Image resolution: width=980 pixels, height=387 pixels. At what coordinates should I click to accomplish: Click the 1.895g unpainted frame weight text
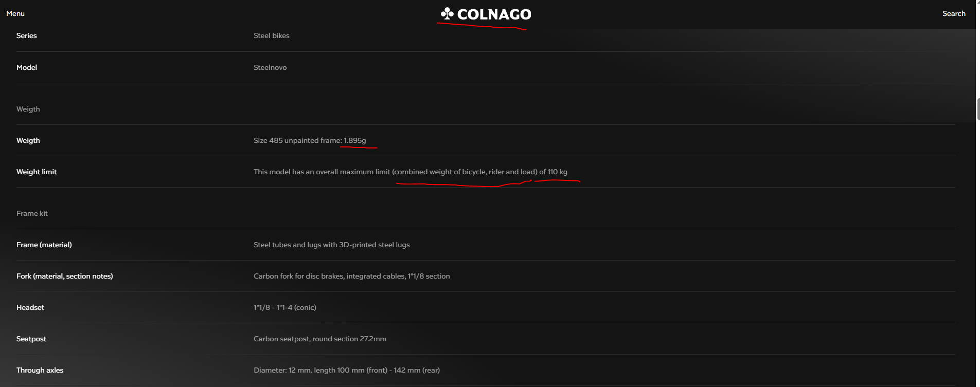click(x=355, y=140)
